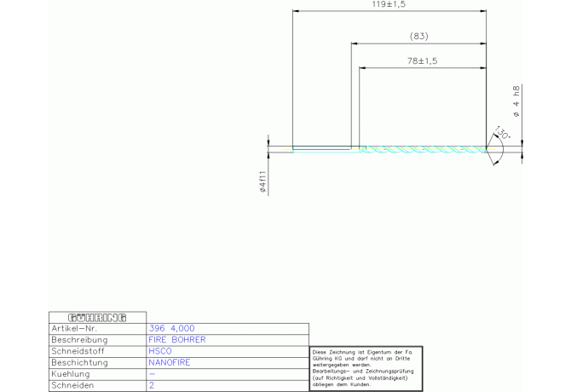Click the 130° point angle annotation

pyautogui.click(x=501, y=135)
